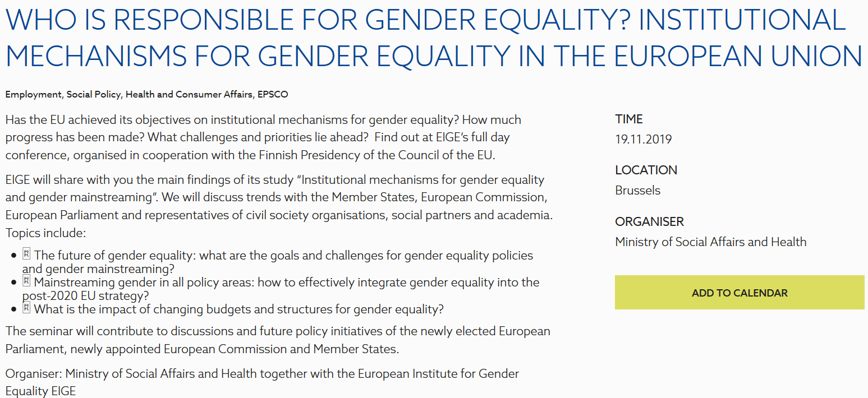Click the paragraph starting "The seminar will contribute"
868x398 pixels.
coord(278,340)
